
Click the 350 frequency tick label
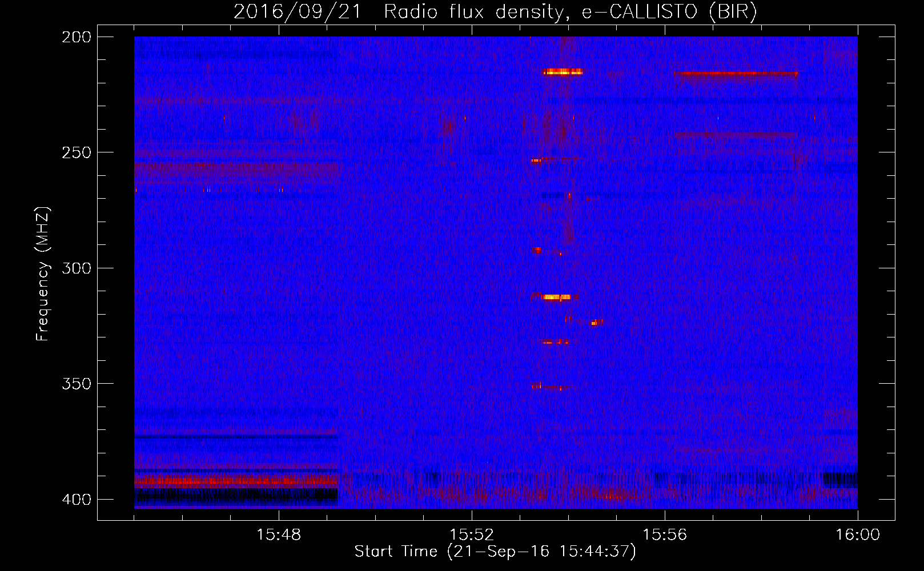pyautogui.click(x=77, y=384)
